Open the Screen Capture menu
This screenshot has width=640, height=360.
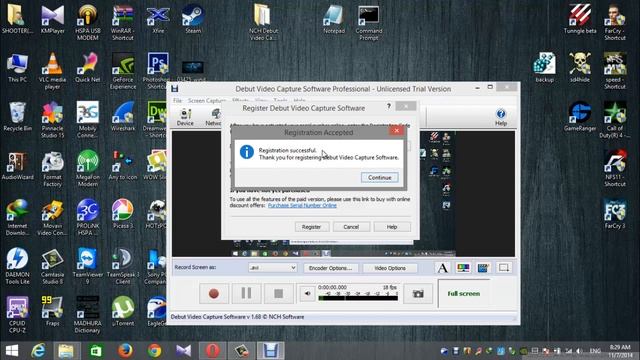coord(207,100)
